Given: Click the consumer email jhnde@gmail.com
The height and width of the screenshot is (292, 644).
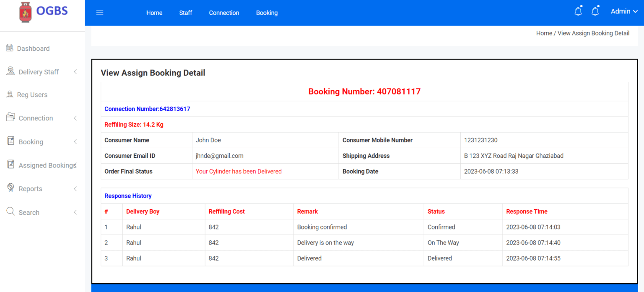Looking at the screenshot, I should point(219,156).
